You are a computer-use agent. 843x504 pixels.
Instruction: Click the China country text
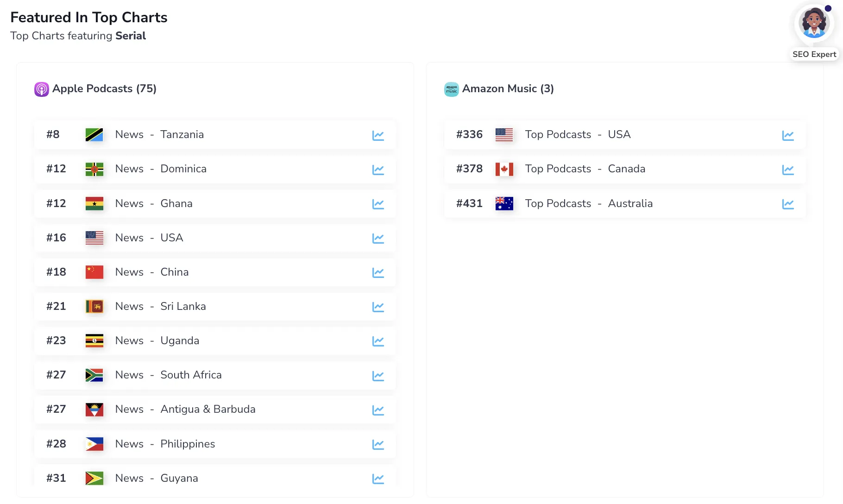click(175, 272)
